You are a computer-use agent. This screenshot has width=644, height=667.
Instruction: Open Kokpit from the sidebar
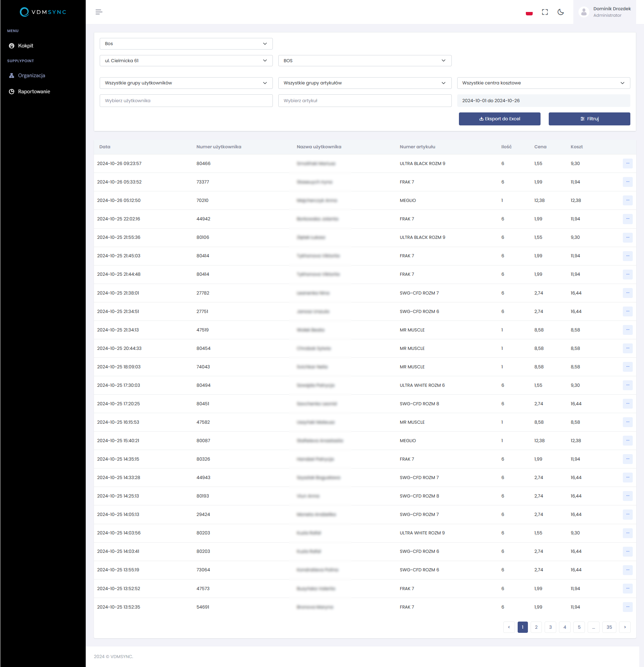(x=26, y=46)
